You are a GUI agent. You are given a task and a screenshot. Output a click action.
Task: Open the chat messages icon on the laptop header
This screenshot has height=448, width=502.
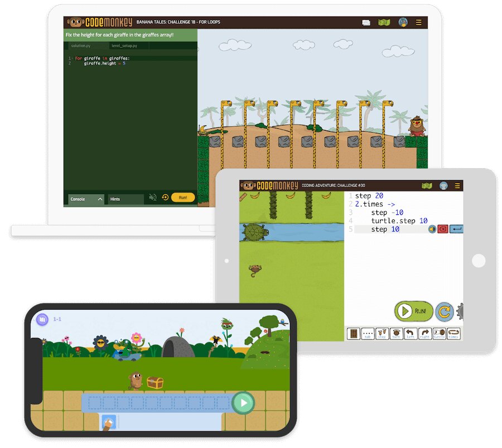pyautogui.click(x=366, y=22)
